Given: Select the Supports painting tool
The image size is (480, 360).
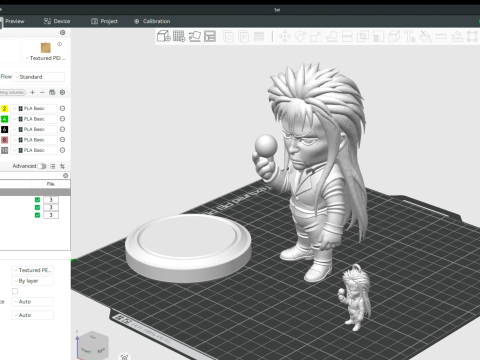Looking at the screenshot, I should [x=378, y=36].
